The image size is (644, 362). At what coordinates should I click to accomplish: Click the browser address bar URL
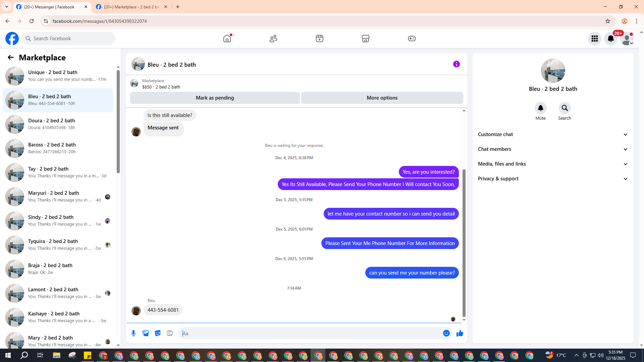point(100,21)
